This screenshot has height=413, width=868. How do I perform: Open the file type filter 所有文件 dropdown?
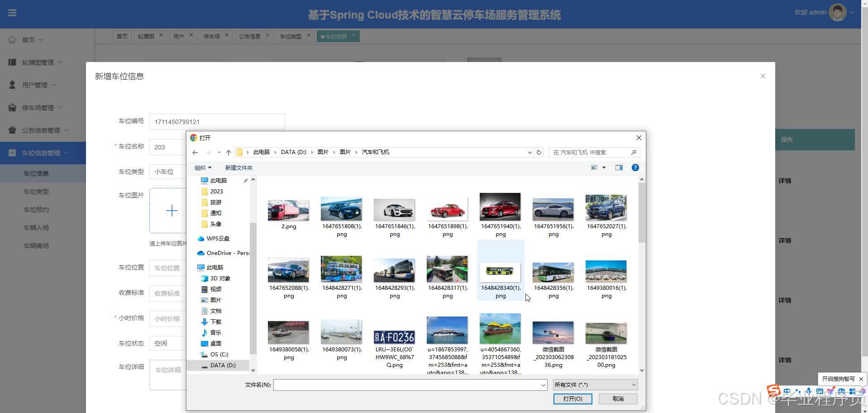tap(595, 385)
